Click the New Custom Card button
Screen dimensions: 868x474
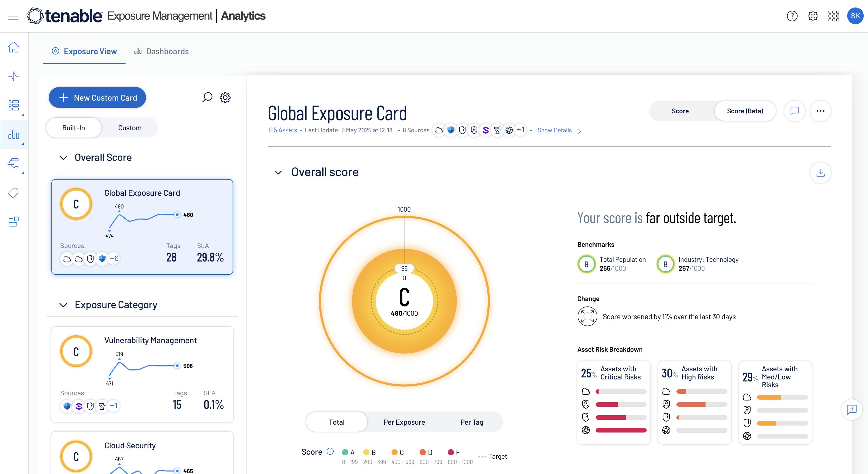(97, 98)
